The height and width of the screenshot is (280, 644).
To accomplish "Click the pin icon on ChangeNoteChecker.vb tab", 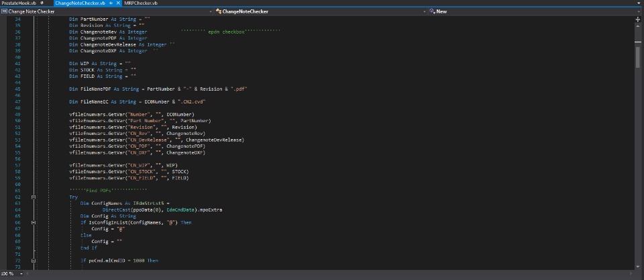I will click(111, 3).
